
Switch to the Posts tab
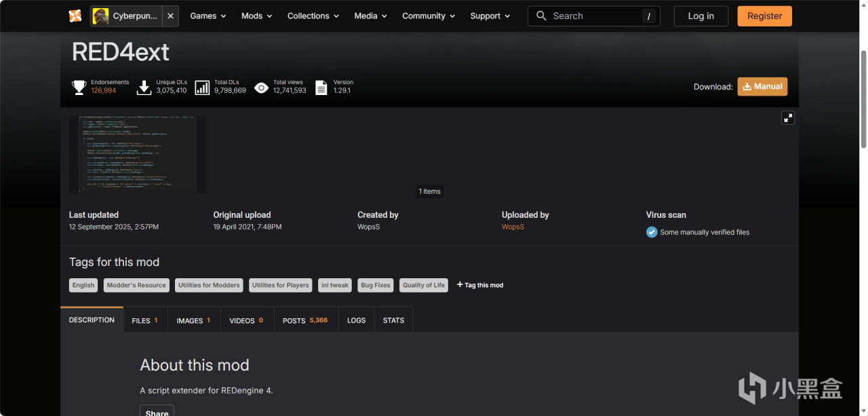(x=305, y=320)
